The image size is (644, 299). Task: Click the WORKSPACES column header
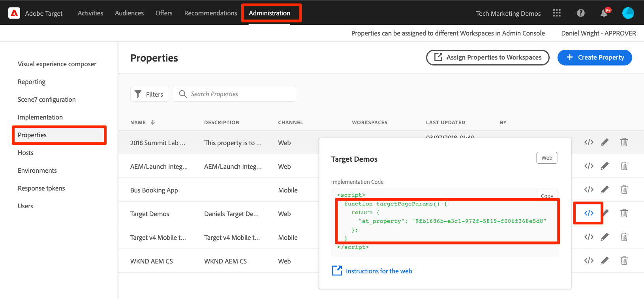(x=370, y=122)
